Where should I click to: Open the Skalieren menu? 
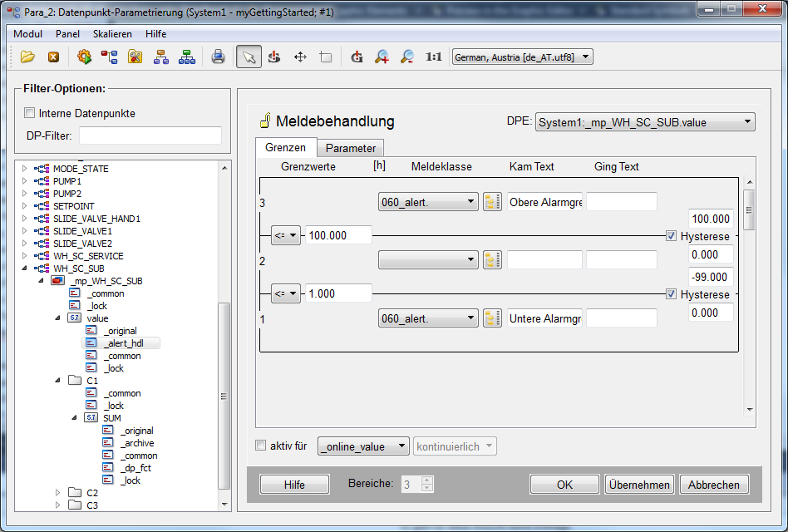click(x=112, y=34)
